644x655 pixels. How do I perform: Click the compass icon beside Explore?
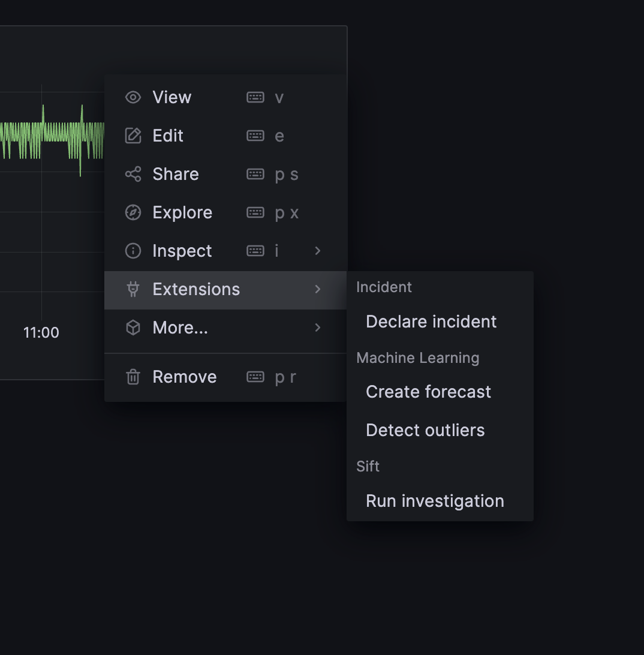click(x=133, y=212)
